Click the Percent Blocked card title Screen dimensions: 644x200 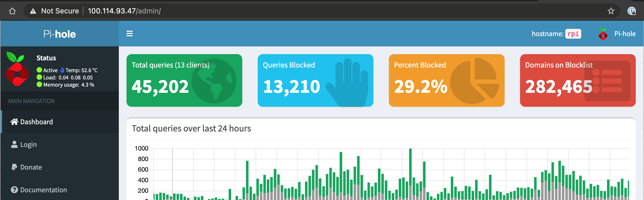[x=420, y=65]
